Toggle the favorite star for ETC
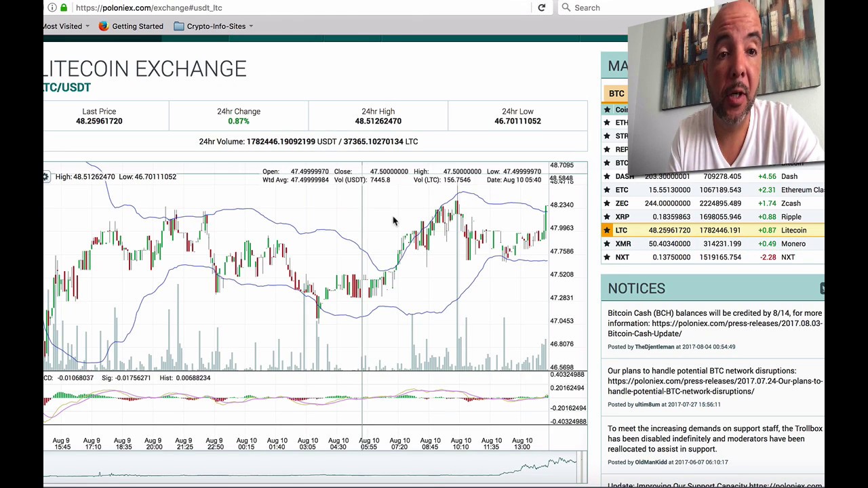Viewport: 868px width, 488px height. pyautogui.click(x=607, y=190)
